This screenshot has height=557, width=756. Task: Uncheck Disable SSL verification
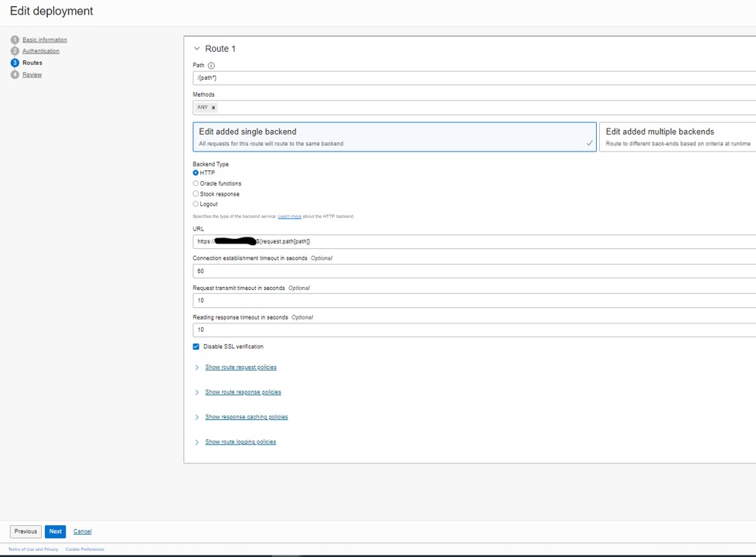click(x=196, y=346)
